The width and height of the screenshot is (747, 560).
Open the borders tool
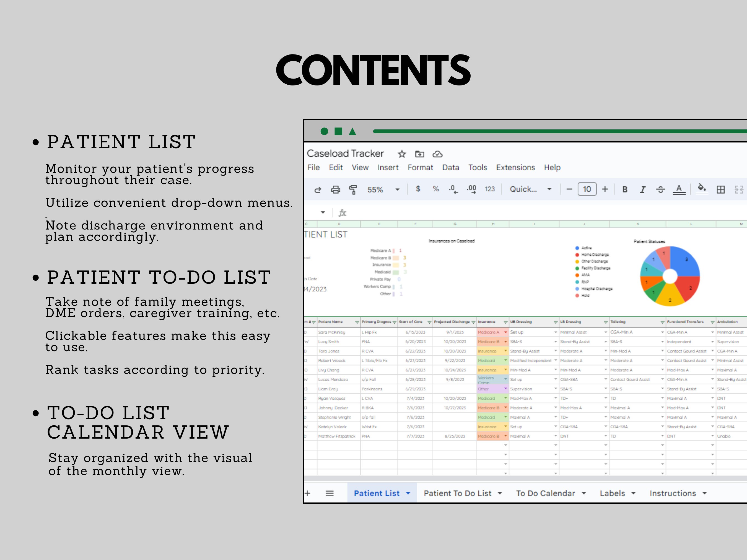click(721, 189)
